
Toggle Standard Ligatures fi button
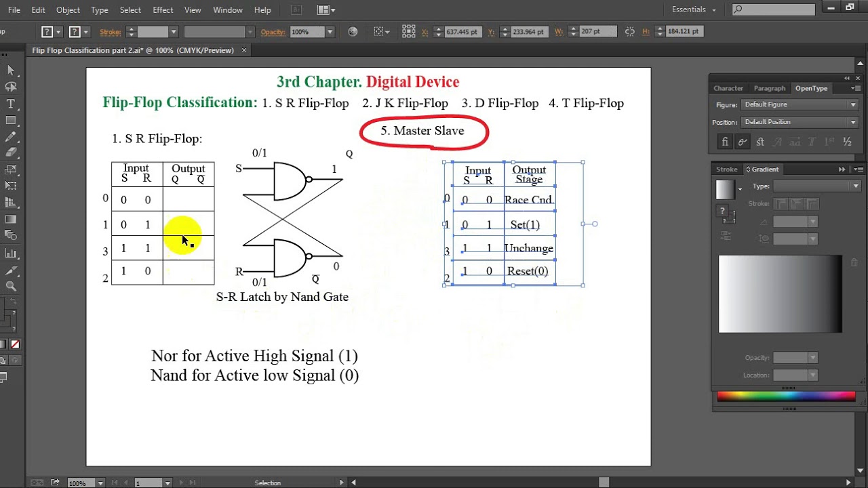pos(725,142)
